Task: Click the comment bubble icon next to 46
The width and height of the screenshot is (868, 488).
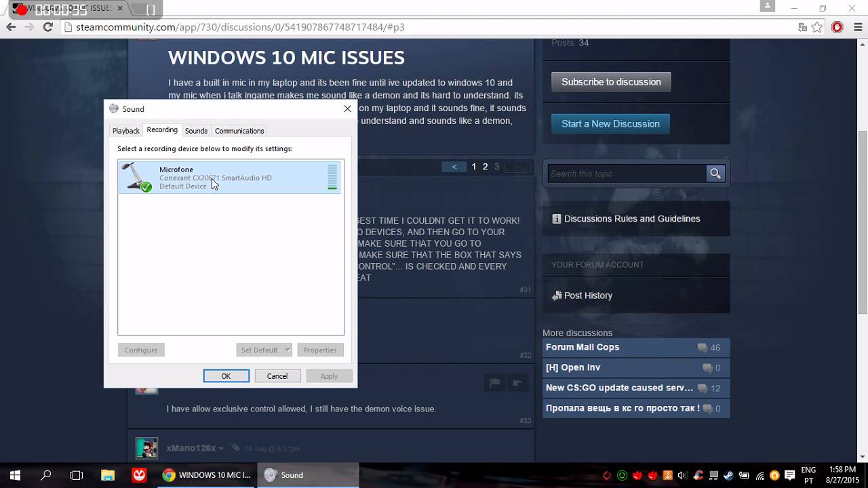Action: 702,348
